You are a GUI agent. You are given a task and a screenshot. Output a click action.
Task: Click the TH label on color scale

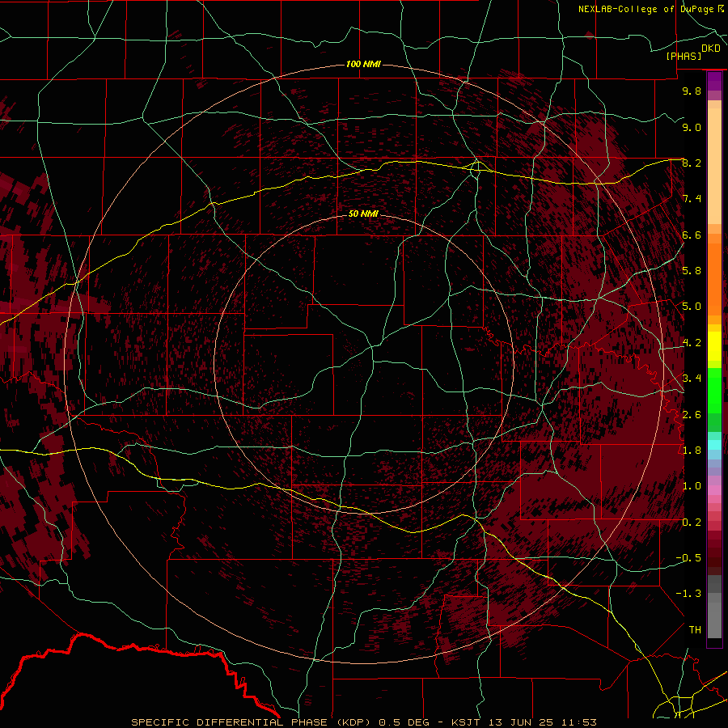(695, 629)
